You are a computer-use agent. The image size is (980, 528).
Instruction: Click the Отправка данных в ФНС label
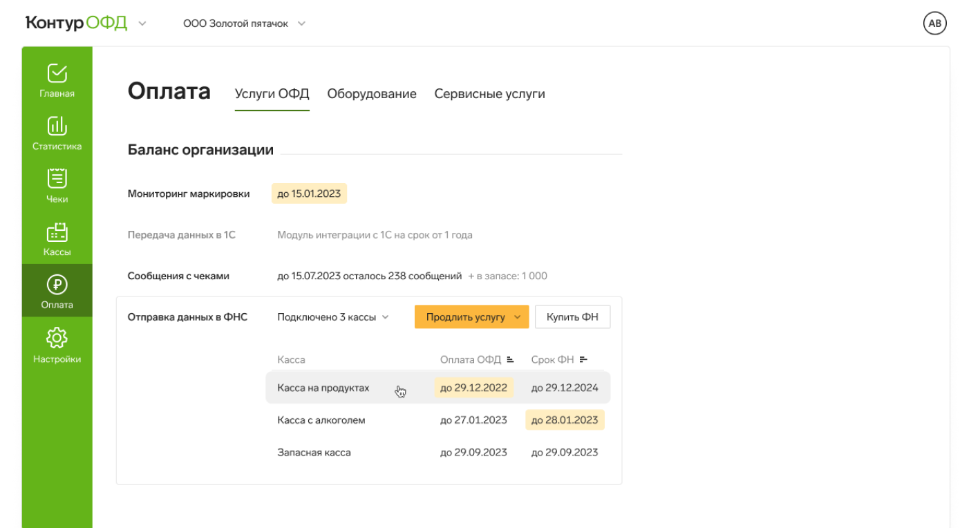pos(187,317)
